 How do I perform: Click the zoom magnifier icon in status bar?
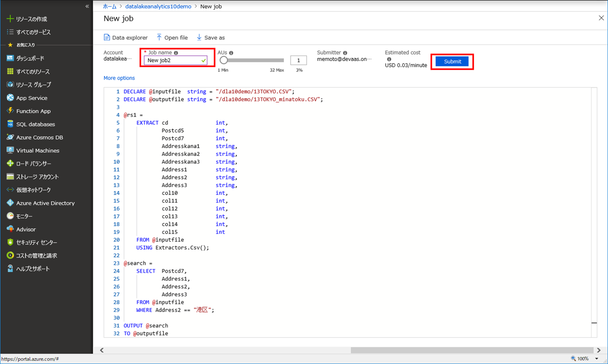click(573, 359)
